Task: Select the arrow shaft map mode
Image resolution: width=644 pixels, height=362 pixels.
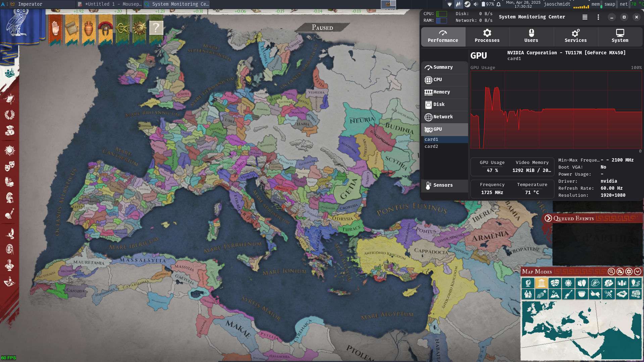Action: pos(568,294)
